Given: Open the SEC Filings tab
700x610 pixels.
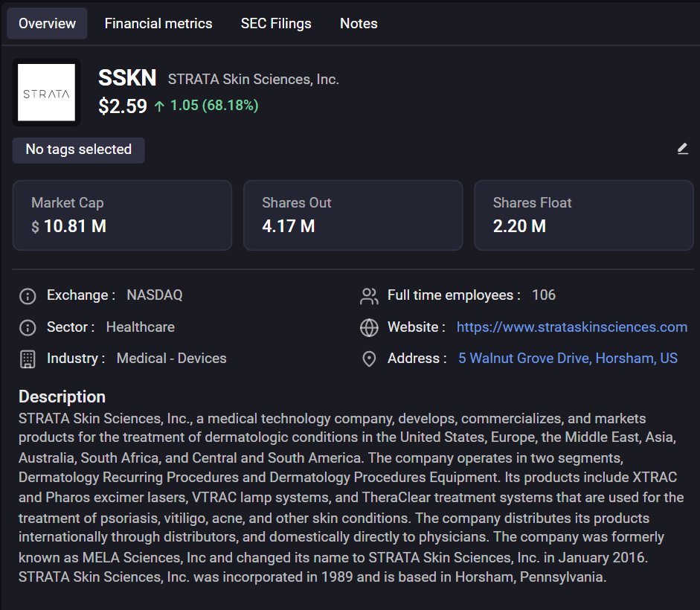Looking at the screenshot, I should (276, 23).
